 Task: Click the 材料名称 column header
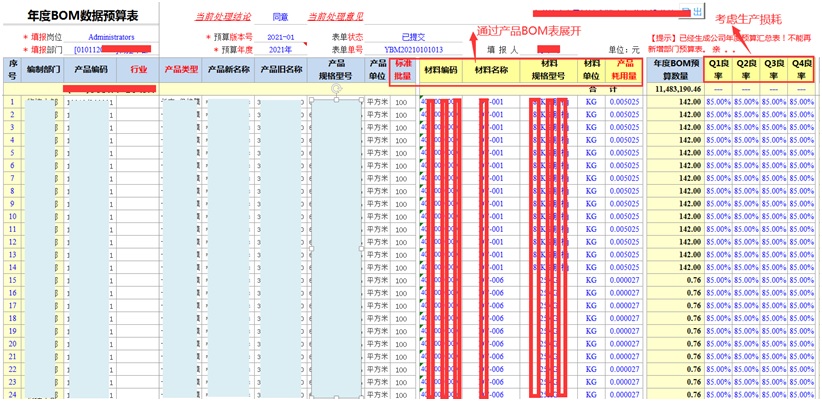[x=491, y=69]
